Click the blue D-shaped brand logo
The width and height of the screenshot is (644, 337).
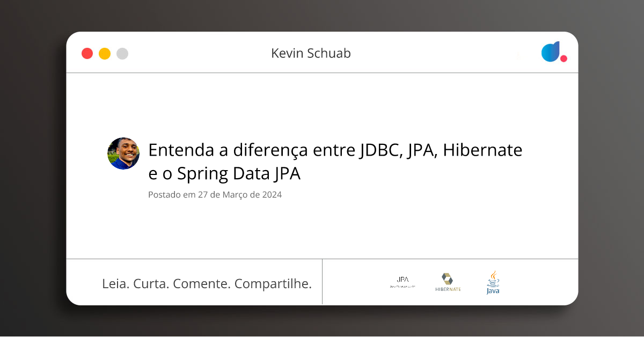point(551,52)
